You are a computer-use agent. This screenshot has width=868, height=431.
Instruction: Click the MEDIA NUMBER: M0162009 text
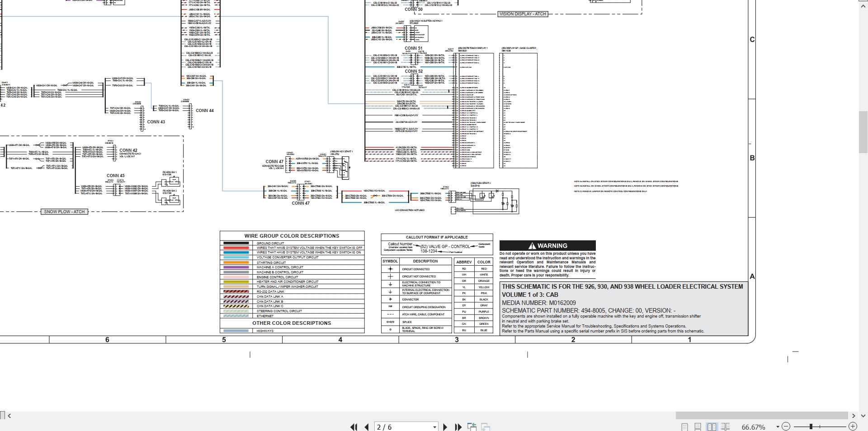(x=538, y=303)
